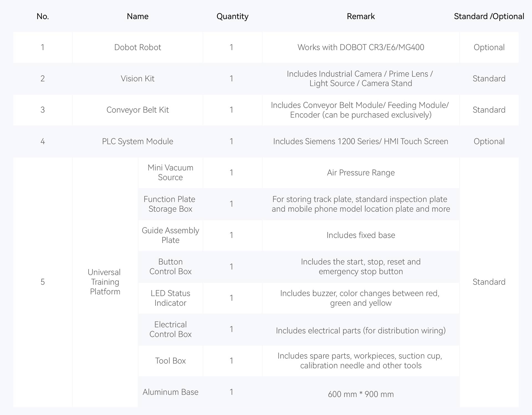Click the "PLC System Module" cell
Image resolution: width=532 pixels, height=415 pixels.
[138, 141]
